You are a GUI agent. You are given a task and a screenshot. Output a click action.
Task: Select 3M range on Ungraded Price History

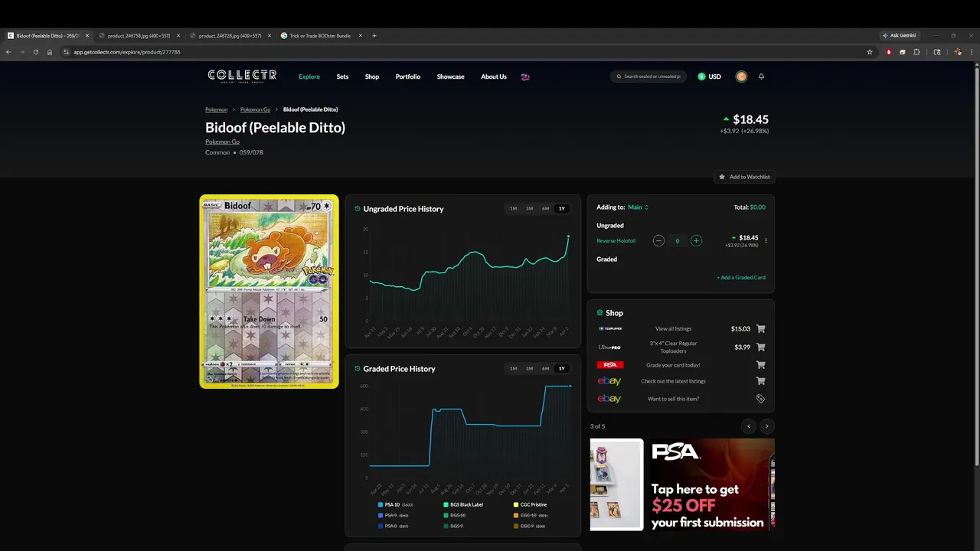529,209
